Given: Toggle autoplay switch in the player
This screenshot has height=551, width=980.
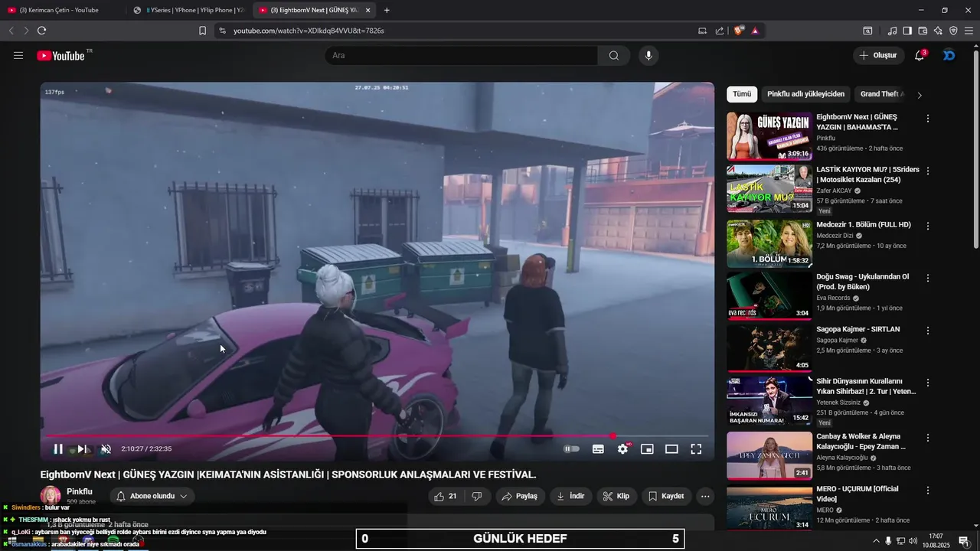Looking at the screenshot, I should [572, 449].
